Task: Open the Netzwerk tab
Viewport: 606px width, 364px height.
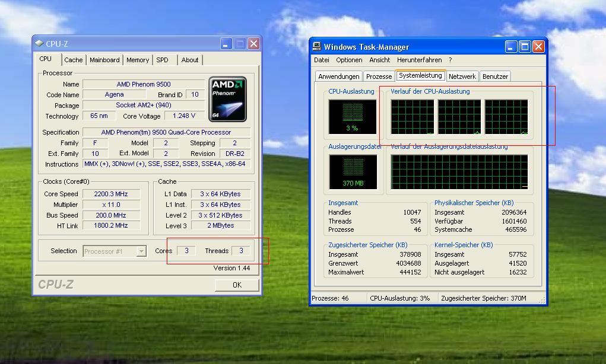Action: [x=462, y=76]
